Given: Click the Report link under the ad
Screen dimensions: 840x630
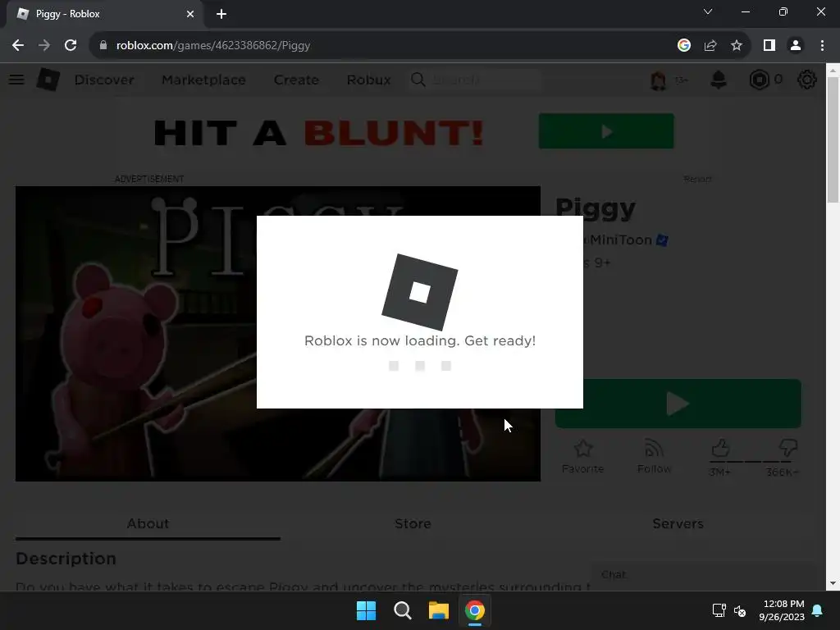Looking at the screenshot, I should click(x=697, y=179).
